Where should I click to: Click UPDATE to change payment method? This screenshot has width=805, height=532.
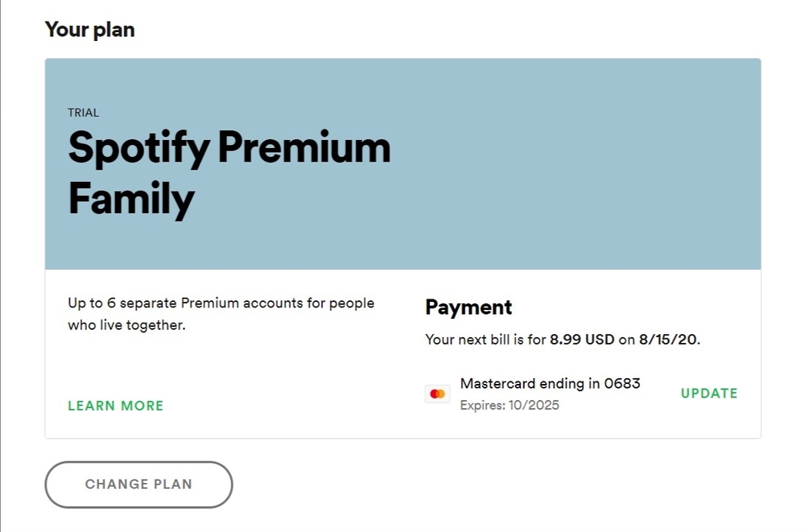(709, 393)
